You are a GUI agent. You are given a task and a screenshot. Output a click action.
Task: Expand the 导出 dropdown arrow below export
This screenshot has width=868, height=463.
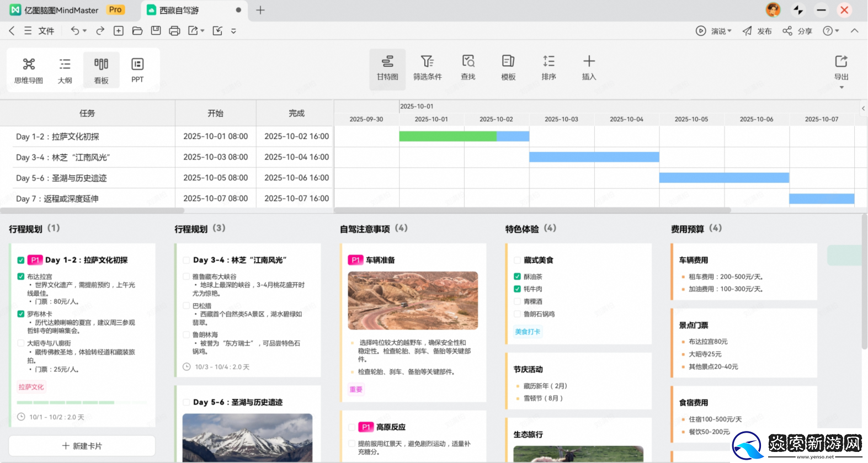842,88
